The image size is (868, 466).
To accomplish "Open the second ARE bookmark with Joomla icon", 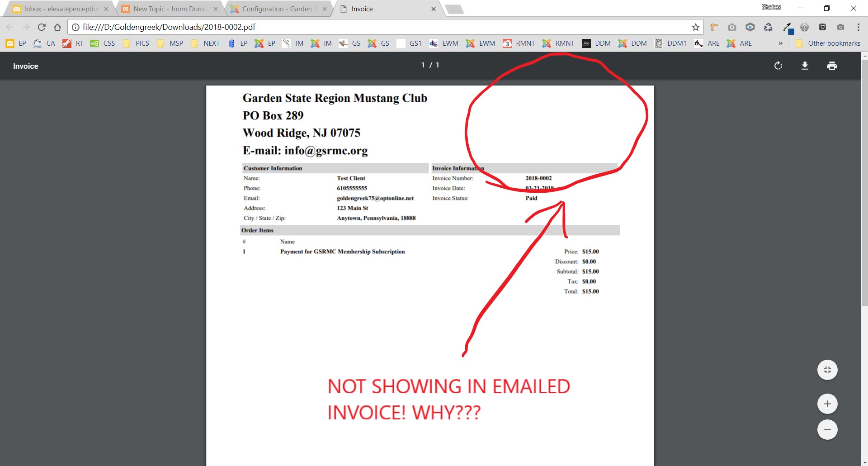I will tap(739, 43).
